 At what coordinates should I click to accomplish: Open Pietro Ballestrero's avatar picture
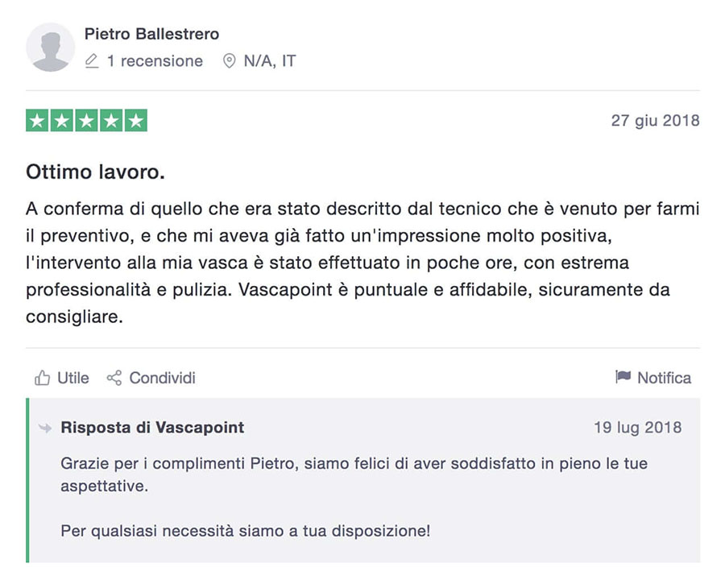pyautogui.click(x=51, y=48)
